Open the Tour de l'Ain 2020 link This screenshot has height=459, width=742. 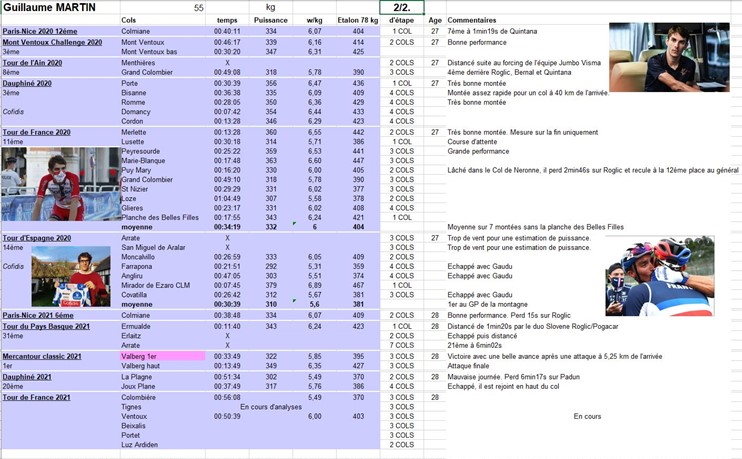pyautogui.click(x=32, y=62)
